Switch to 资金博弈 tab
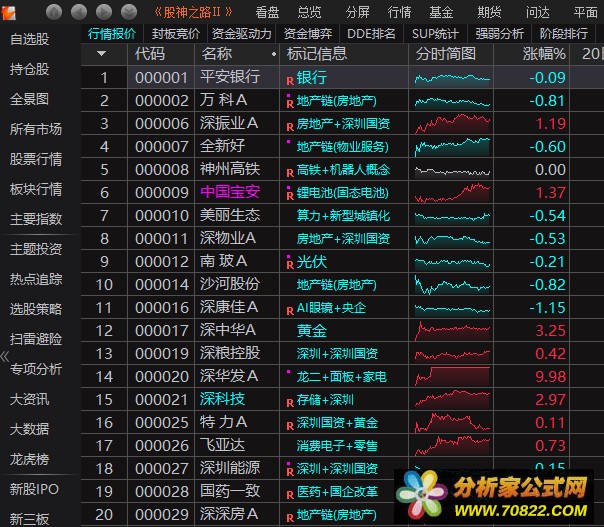 (308, 34)
